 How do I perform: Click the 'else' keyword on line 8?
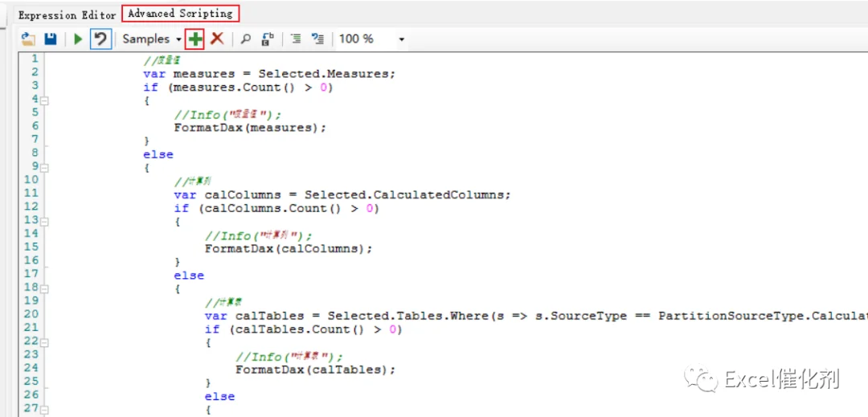click(158, 155)
